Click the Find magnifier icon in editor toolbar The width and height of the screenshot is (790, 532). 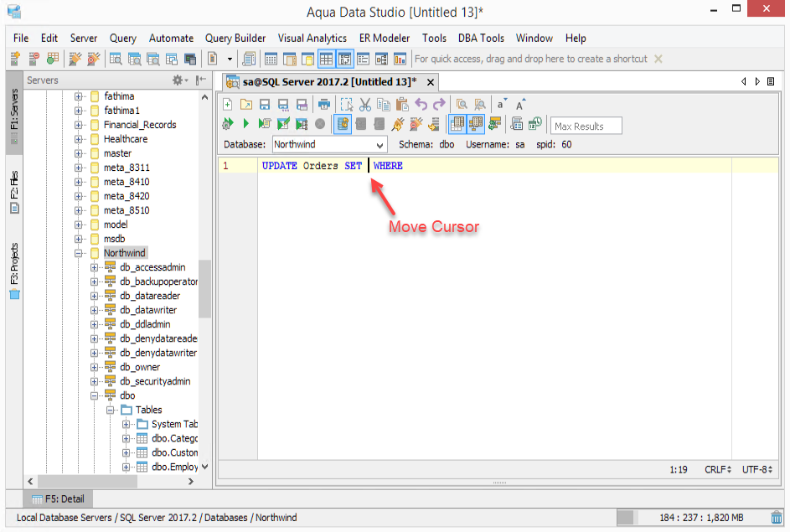tap(462, 104)
